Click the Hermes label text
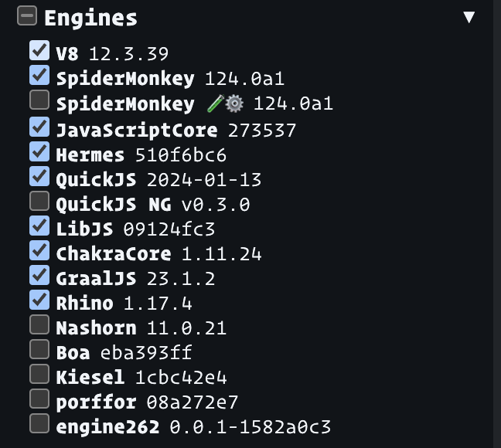Viewport: 501px width, 448px height. pyautogui.click(x=90, y=155)
